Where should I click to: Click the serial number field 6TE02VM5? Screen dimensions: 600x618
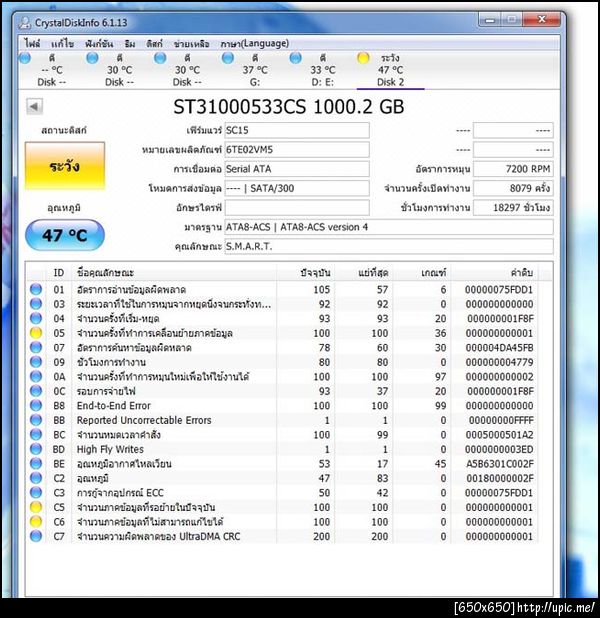[x=297, y=149]
